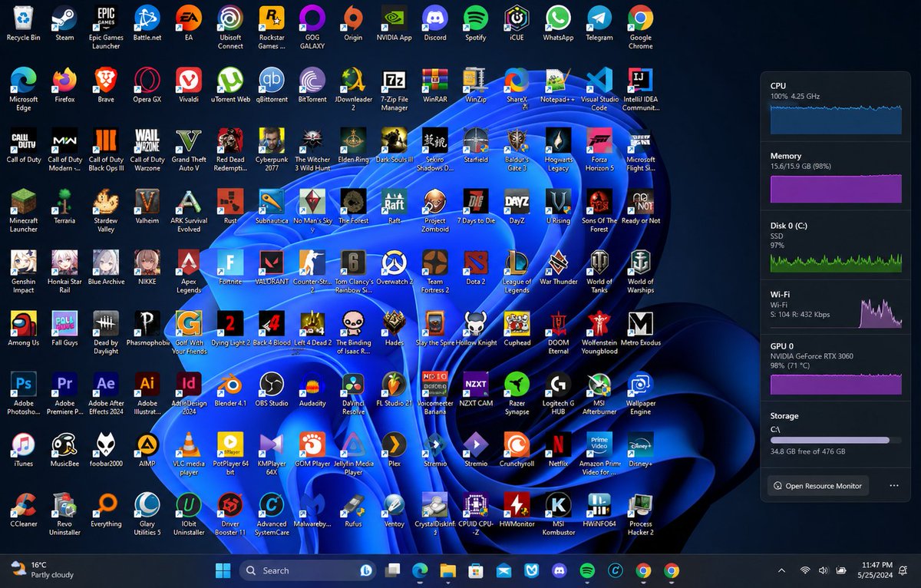
Task: Select the Elden Ring desktop icon
Action: tap(353, 146)
